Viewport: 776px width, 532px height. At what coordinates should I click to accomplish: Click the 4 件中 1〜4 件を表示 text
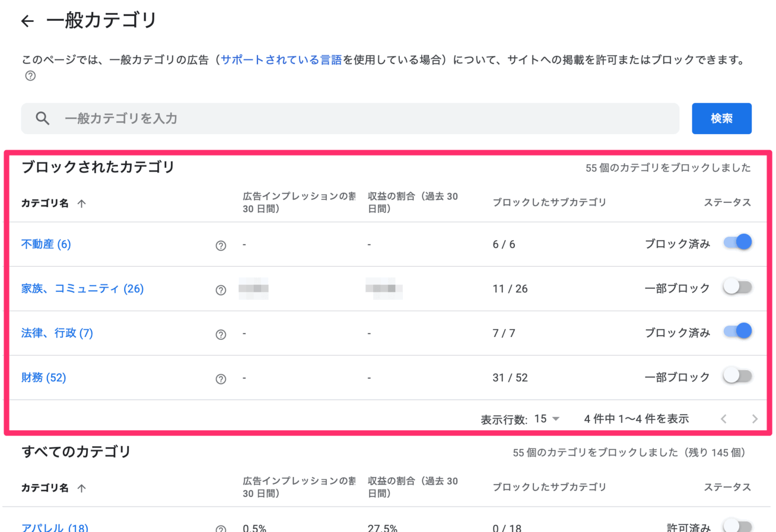[636, 419]
